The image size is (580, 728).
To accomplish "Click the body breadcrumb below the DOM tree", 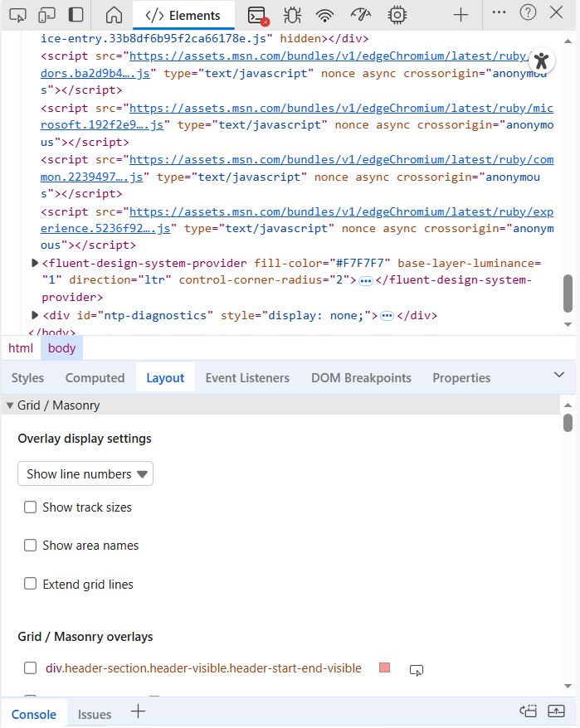I will pyautogui.click(x=61, y=347).
